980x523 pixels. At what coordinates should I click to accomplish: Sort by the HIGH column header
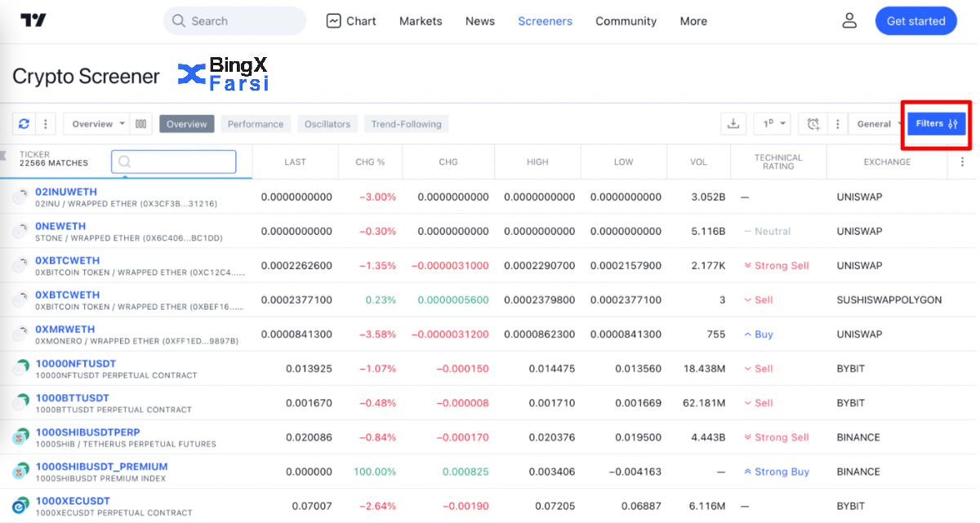tap(537, 162)
